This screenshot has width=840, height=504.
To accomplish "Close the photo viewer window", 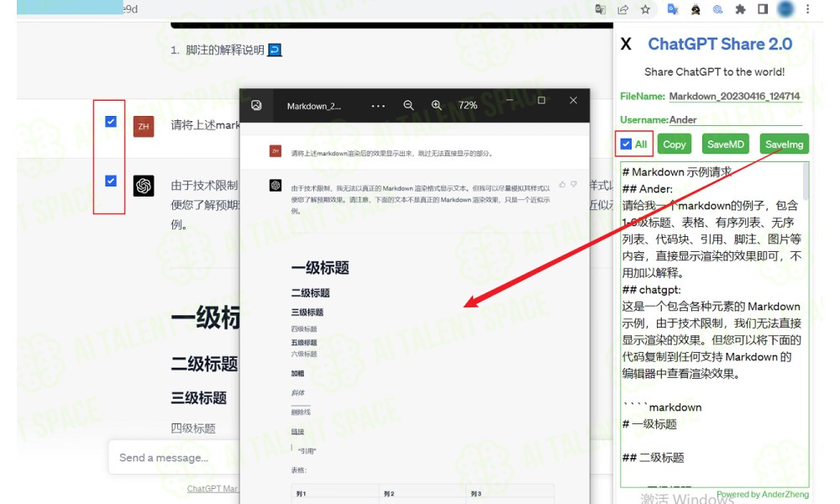I will (573, 100).
